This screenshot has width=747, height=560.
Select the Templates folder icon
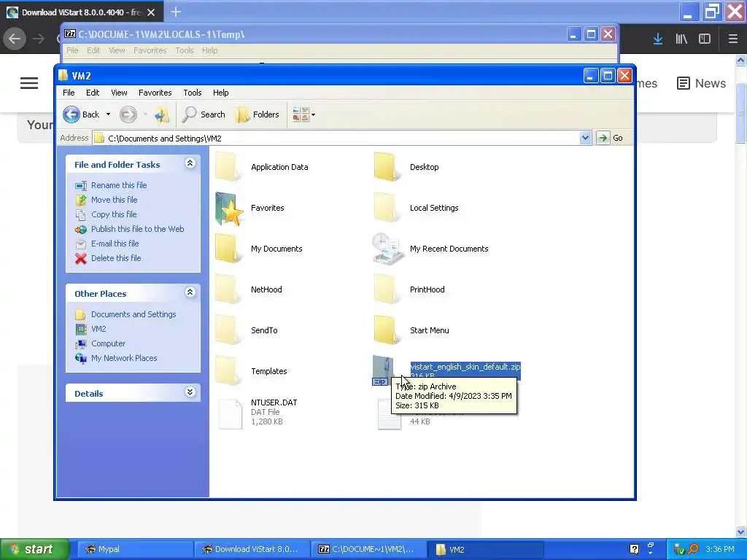pyautogui.click(x=228, y=370)
